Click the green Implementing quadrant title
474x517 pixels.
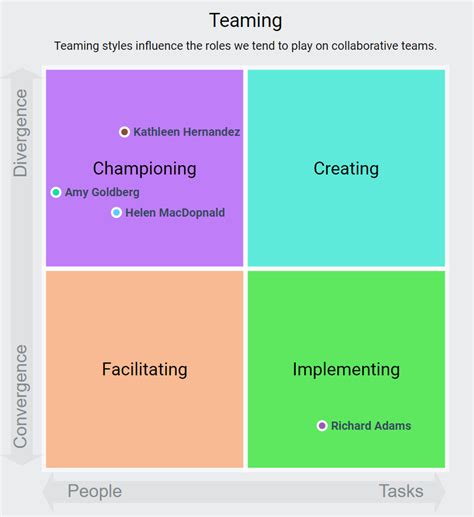(346, 369)
